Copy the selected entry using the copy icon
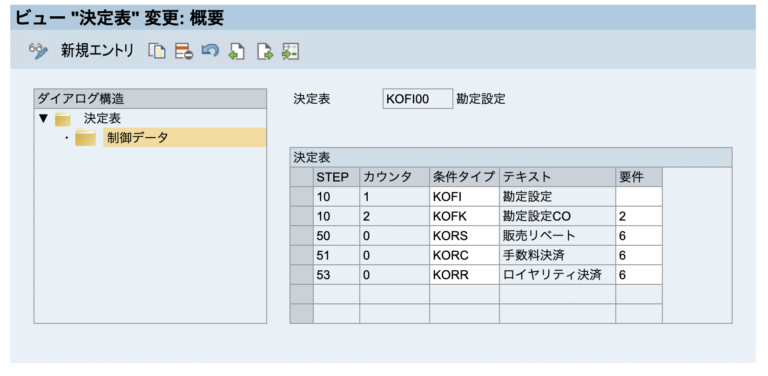Viewport: 768px width, 376px height. pyautogui.click(x=157, y=51)
